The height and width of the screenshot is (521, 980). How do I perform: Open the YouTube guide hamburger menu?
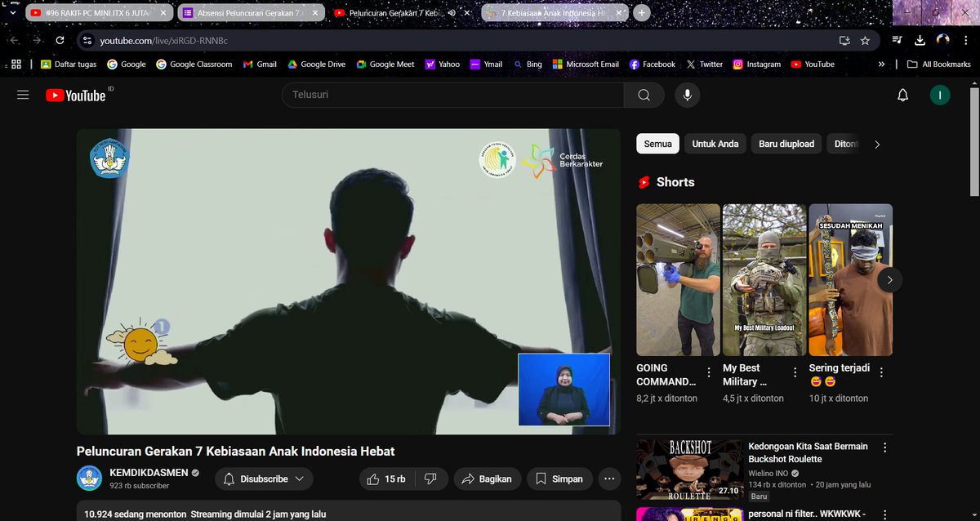pyautogui.click(x=23, y=95)
